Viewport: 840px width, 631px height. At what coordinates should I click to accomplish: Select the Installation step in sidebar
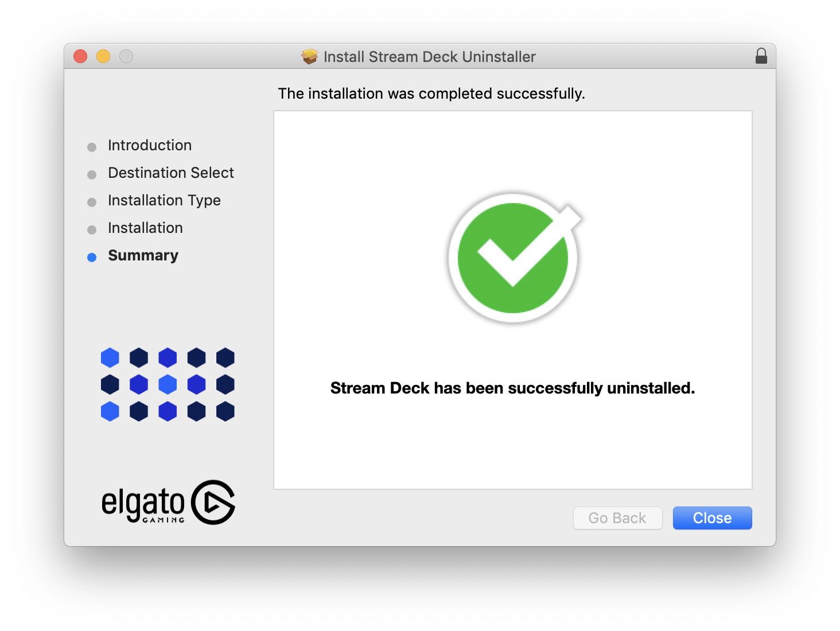(145, 228)
